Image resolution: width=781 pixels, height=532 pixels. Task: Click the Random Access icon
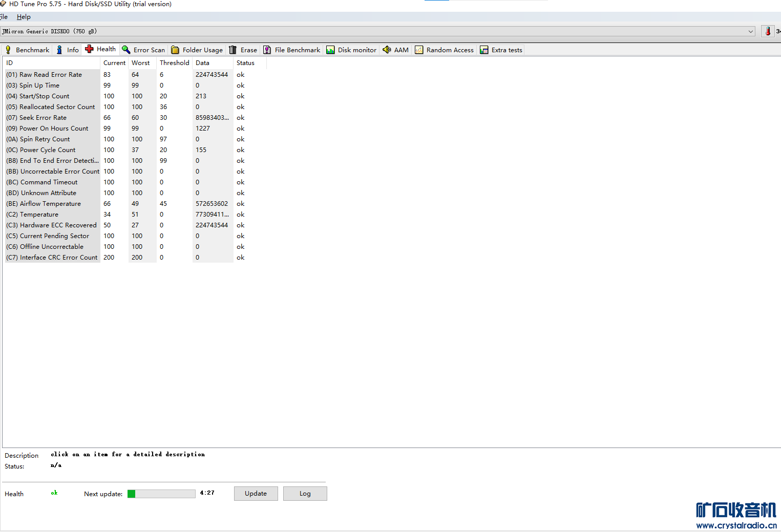pos(419,50)
